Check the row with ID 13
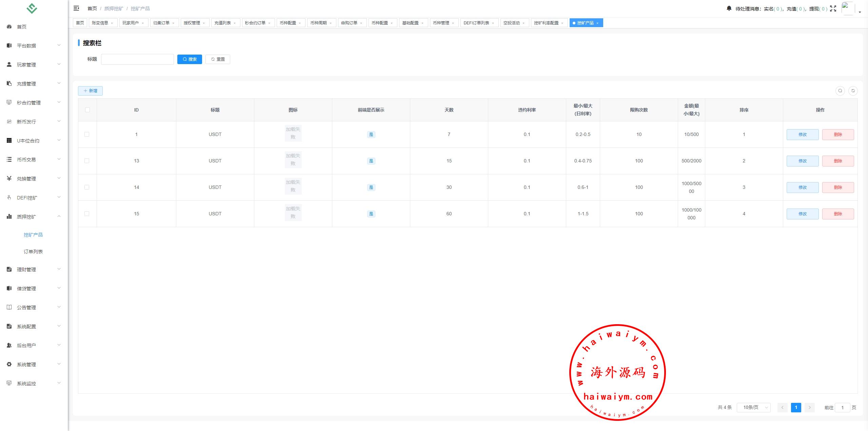 pos(87,161)
